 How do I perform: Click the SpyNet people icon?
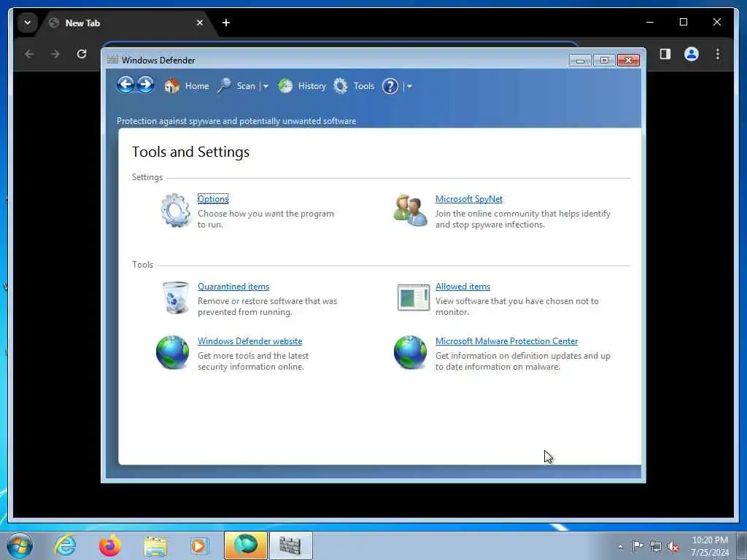410,210
